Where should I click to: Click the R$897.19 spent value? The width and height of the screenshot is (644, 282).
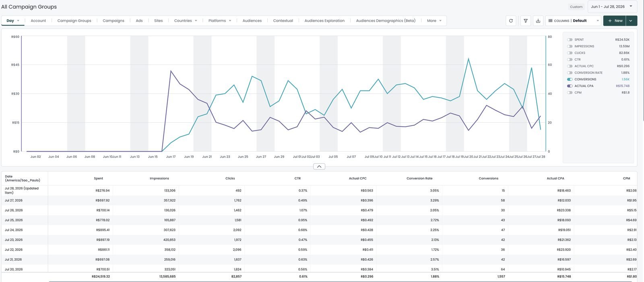click(x=103, y=240)
